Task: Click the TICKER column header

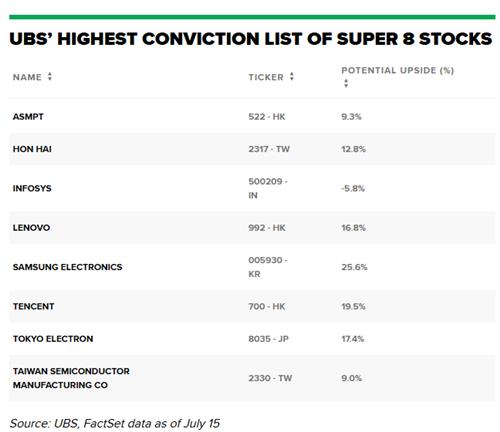Action: coord(266,77)
